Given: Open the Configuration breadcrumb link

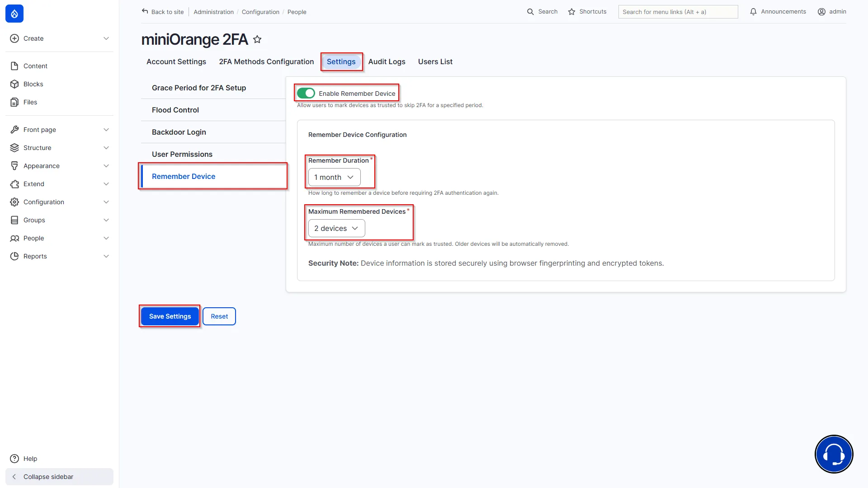Looking at the screenshot, I should 260,12.
